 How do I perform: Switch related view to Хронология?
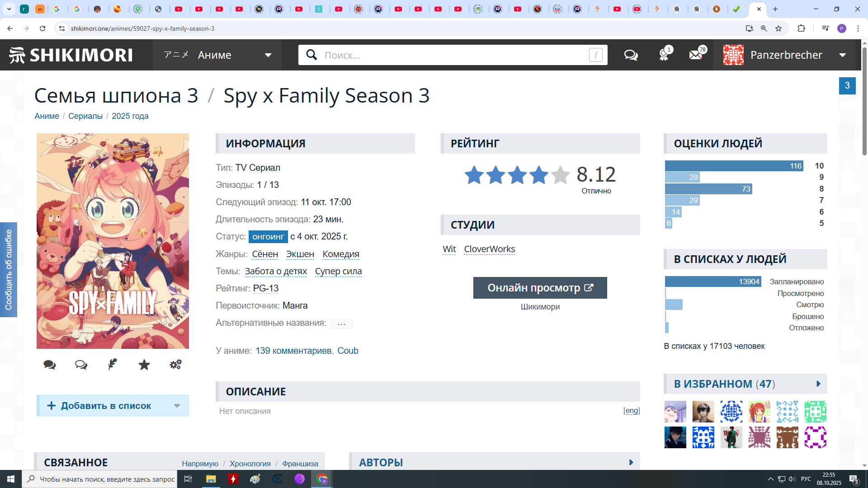[250, 464]
